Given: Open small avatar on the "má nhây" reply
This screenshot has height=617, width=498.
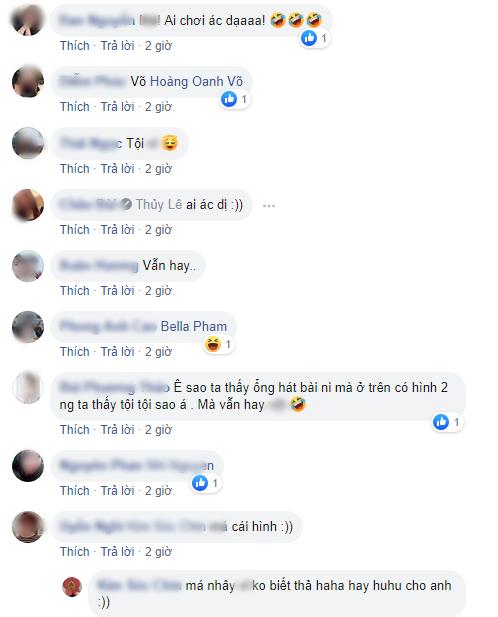Looking at the screenshot, I should [x=72, y=587].
